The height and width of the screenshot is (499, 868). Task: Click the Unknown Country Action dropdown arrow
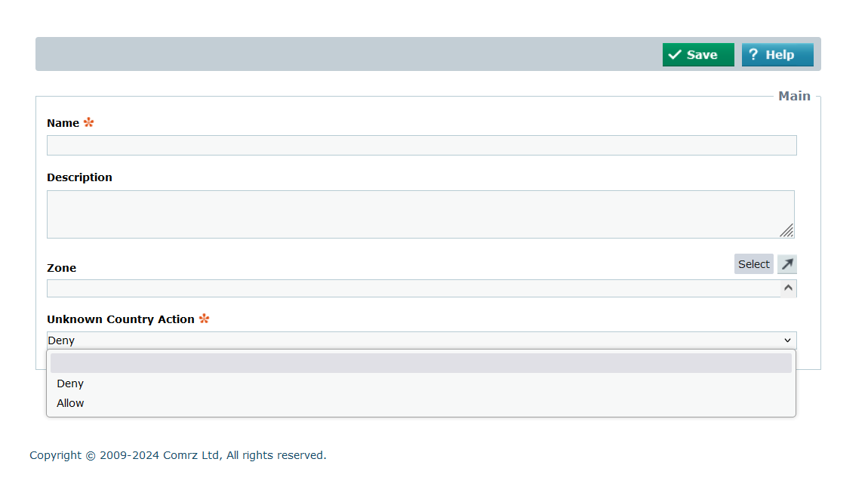click(787, 340)
